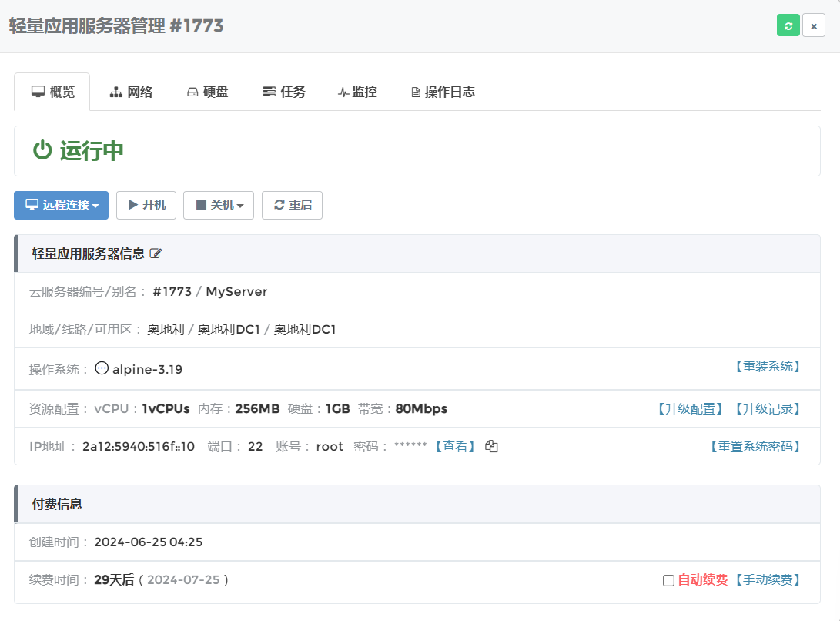Click the edit pencil icon beside server info

point(156,253)
